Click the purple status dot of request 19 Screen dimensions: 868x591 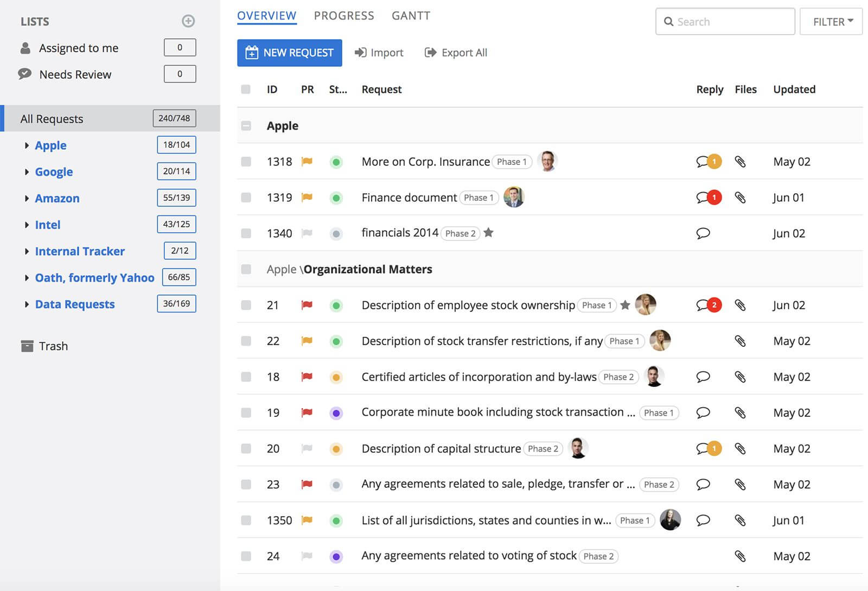[336, 412]
